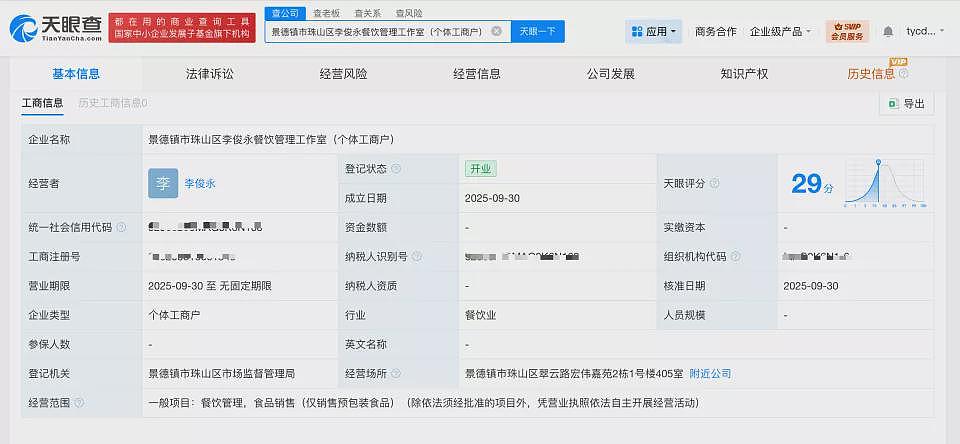Click the 导出 export button

coord(907,104)
